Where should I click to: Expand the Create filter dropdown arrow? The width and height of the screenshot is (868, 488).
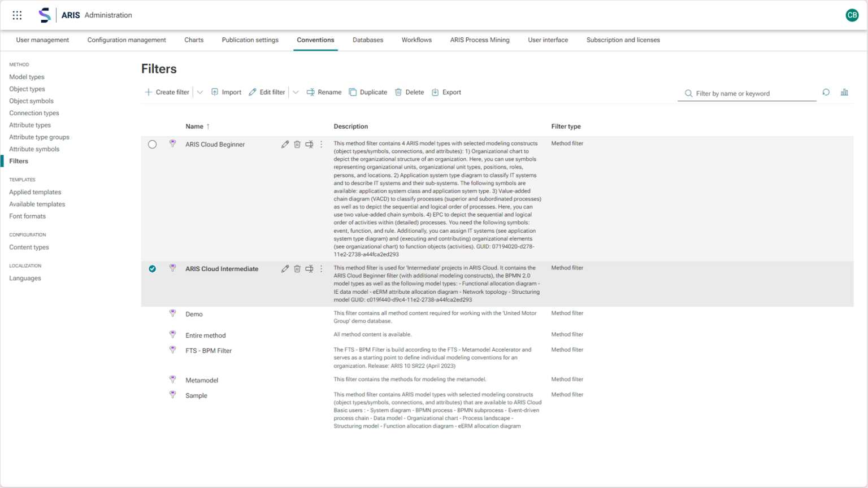(x=199, y=93)
